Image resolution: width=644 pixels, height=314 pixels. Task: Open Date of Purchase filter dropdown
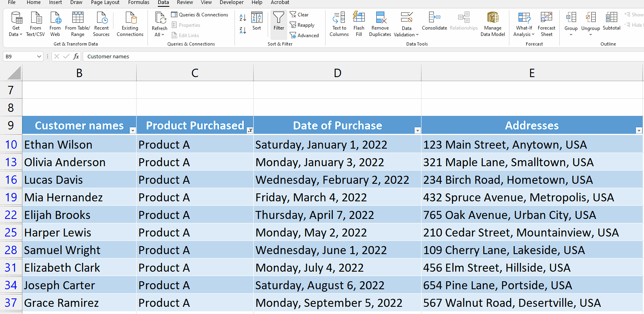(x=417, y=130)
